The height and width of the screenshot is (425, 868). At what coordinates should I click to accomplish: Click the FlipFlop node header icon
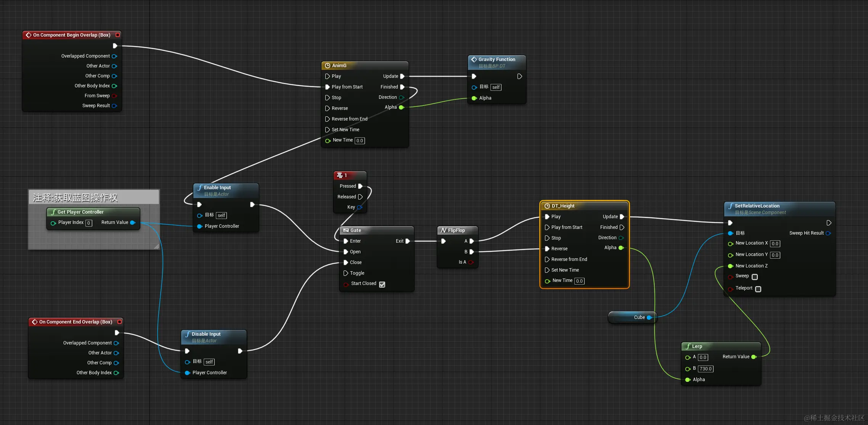(x=443, y=230)
